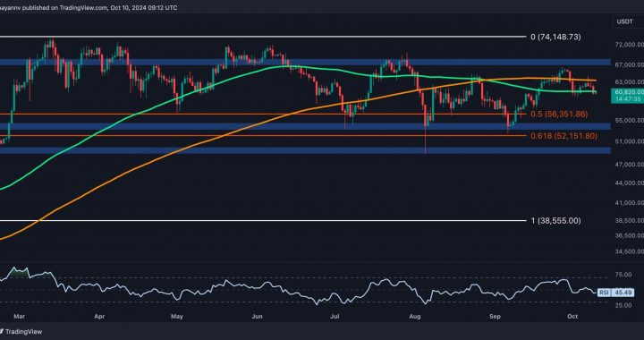Image resolution: width=644 pixels, height=340 pixels.
Task: Click the candle countdown 14:47:35
Action: (x=629, y=99)
